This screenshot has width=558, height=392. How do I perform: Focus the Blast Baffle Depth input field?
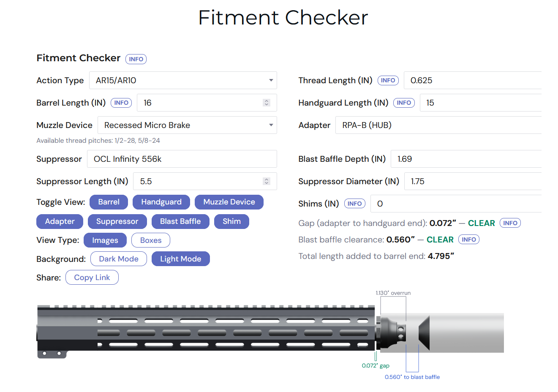coord(466,159)
